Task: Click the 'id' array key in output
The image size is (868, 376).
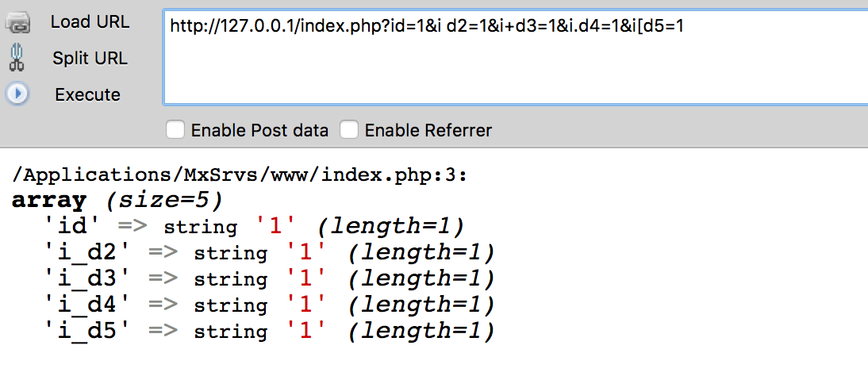Action: pos(73,227)
